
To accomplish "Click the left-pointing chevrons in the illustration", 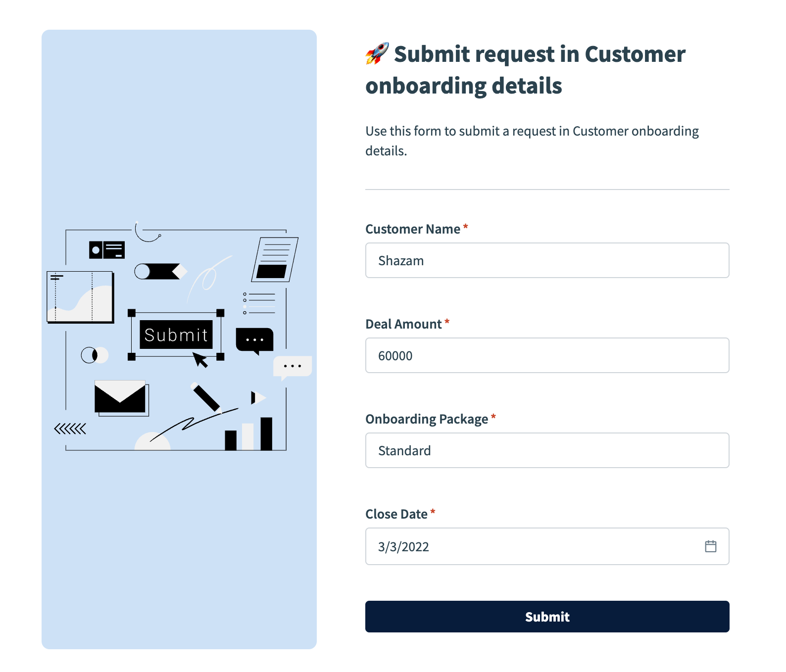I will [x=70, y=428].
